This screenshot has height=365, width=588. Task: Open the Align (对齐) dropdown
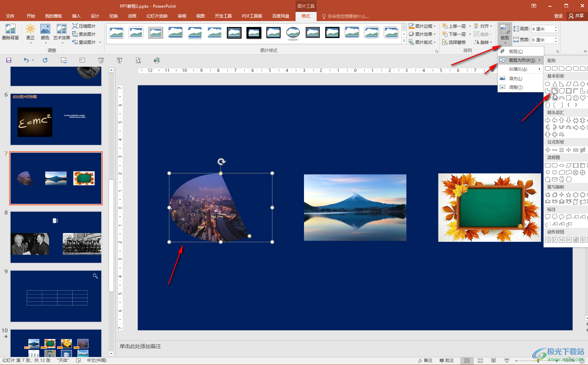pyautogui.click(x=483, y=26)
